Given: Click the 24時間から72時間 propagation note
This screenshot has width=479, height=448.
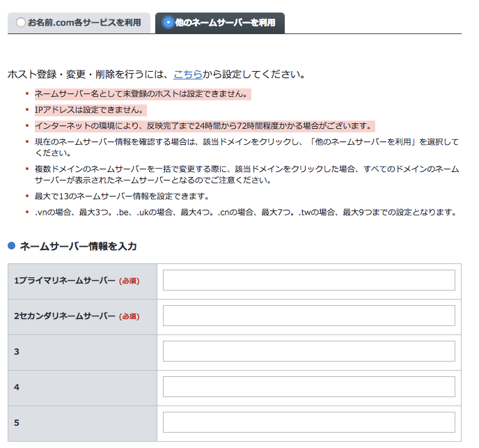Looking at the screenshot, I should [205, 126].
